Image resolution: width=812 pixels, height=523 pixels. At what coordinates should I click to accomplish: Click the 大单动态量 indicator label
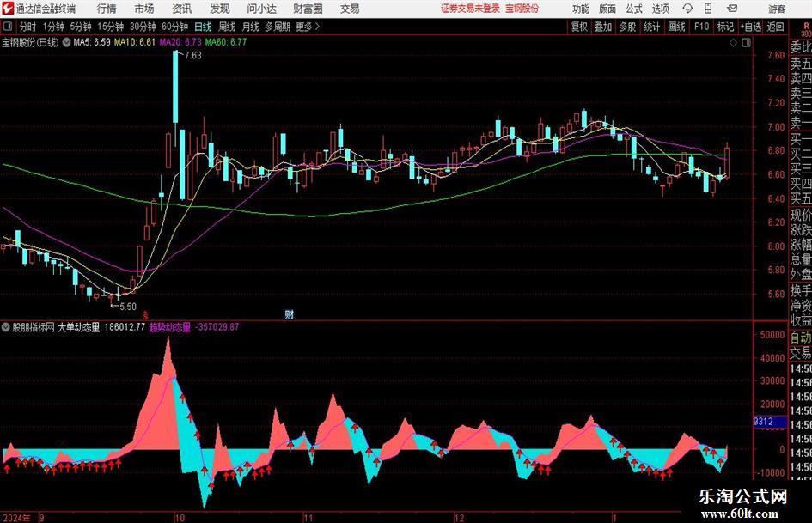(79, 327)
